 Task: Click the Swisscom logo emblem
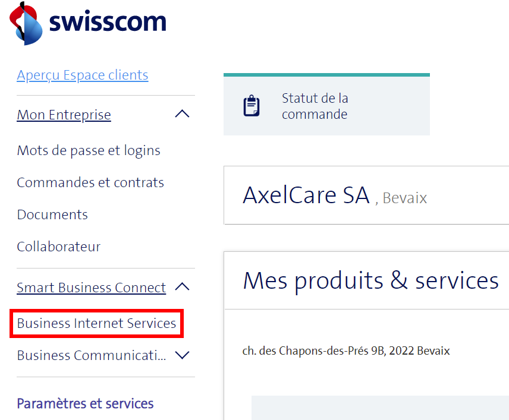click(x=26, y=23)
